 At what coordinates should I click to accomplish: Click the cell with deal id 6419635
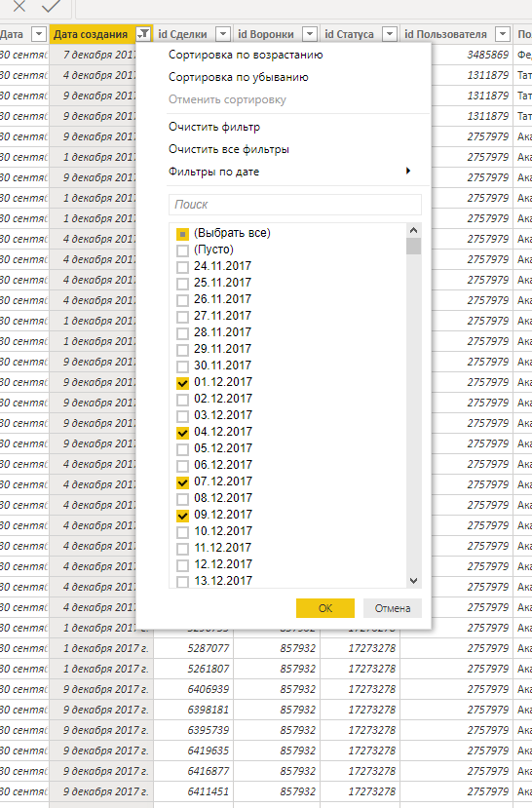tap(193, 750)
